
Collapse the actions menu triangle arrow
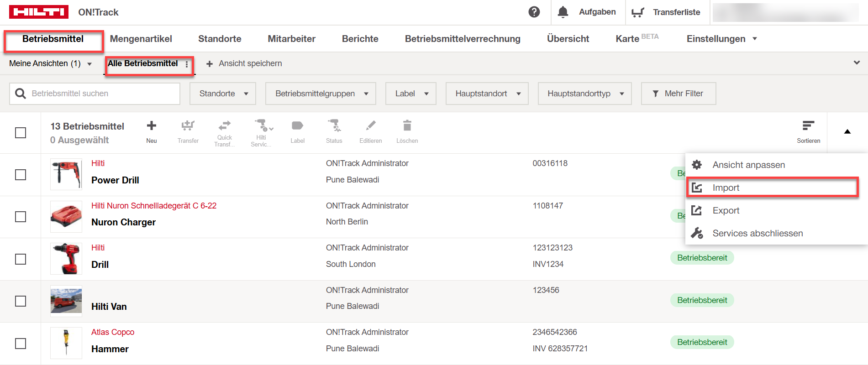(x=847, y=132)
